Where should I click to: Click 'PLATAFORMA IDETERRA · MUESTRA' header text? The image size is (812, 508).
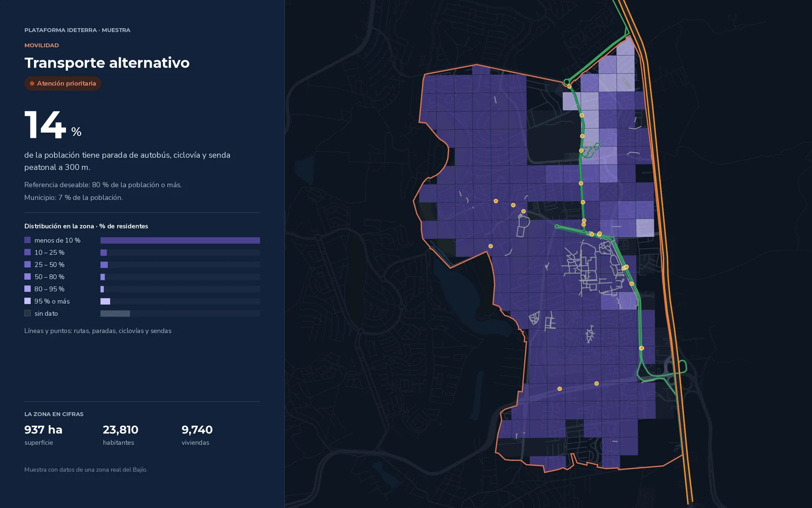(77, 30)
